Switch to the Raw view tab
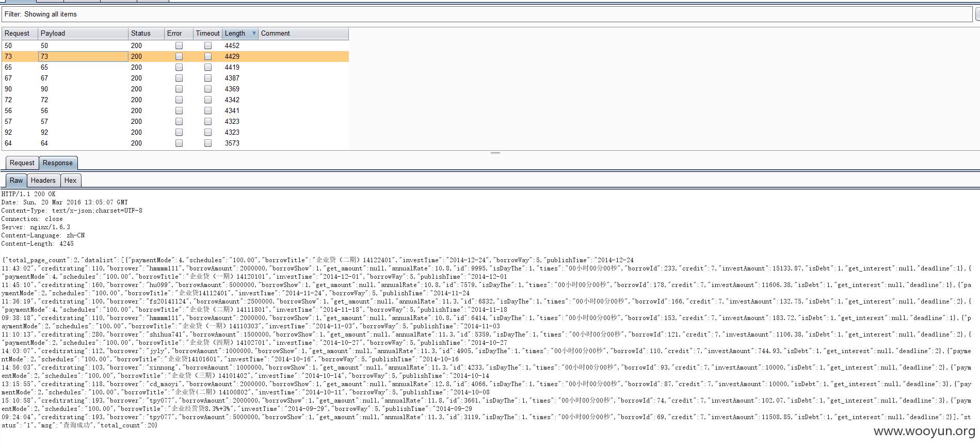This screenshot has height=446, width=980. 17,181
